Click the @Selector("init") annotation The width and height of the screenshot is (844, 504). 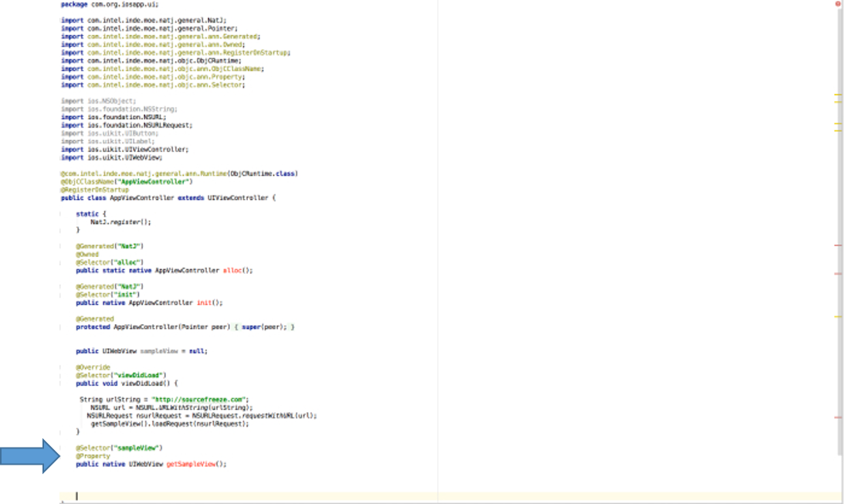point(107,295)
